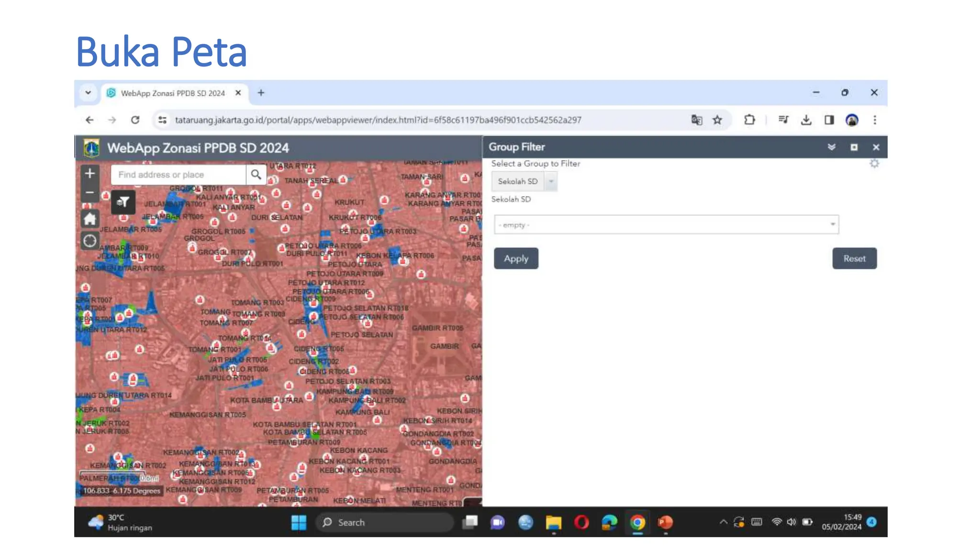Open Group Filter settings gear icon
Screen dimensions: 980x551
click(x=874, y=164)
